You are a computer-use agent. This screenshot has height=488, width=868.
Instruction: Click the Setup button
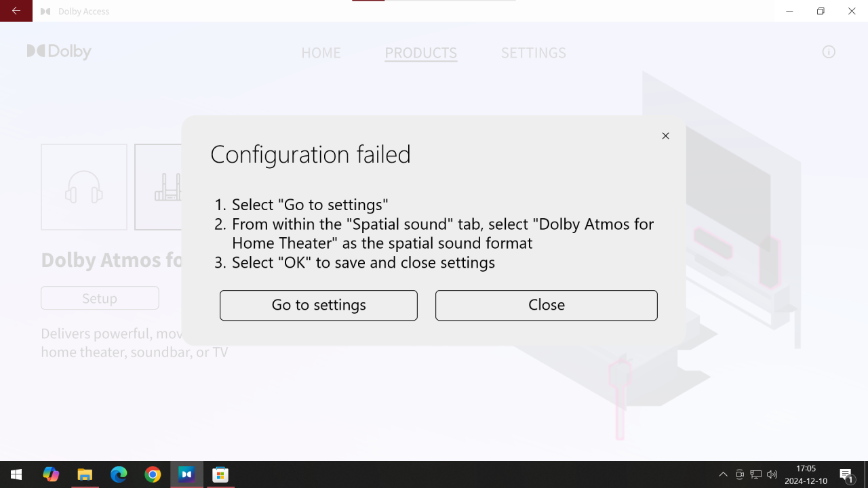point(100,298)
